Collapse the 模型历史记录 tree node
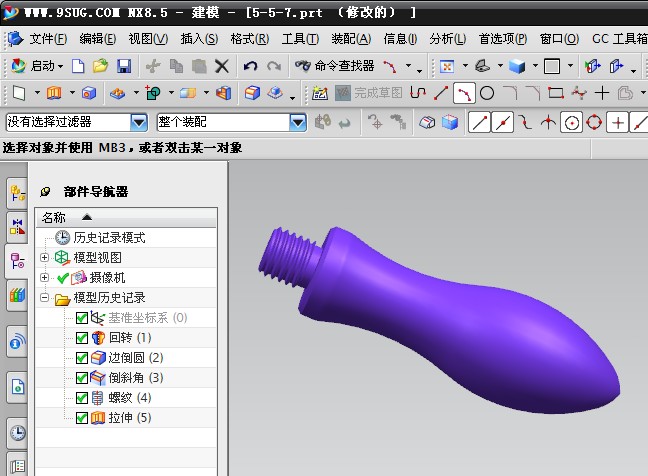The image size is (648, 476). click(44, 298)
